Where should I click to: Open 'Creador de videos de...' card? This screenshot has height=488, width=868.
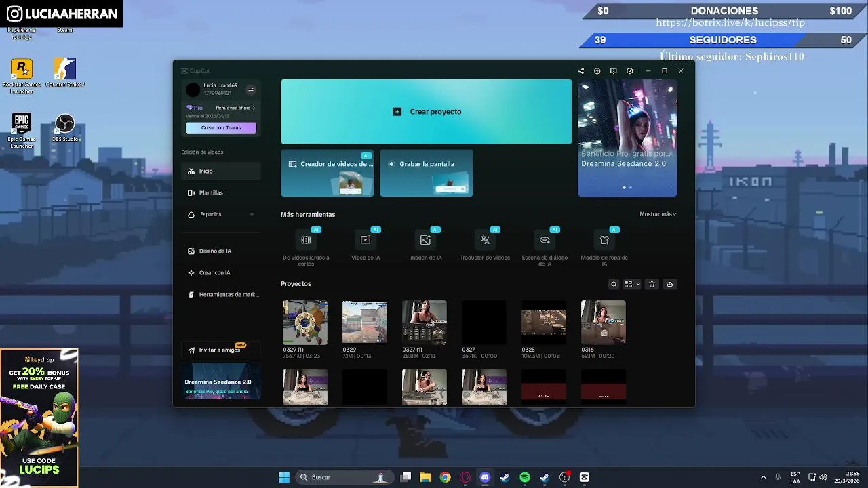[328, 173]
